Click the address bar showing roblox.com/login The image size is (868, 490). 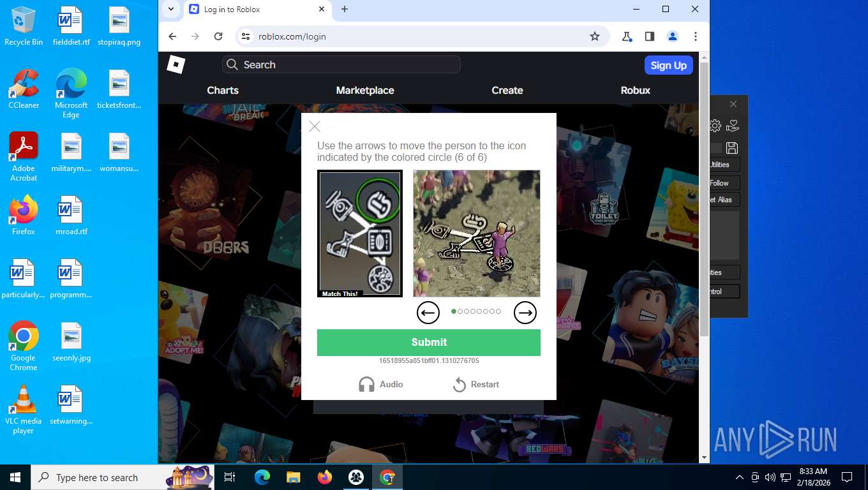click(x=421, y=36)
